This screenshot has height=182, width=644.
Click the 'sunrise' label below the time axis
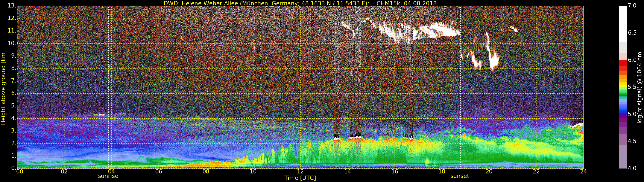[108, 176]
